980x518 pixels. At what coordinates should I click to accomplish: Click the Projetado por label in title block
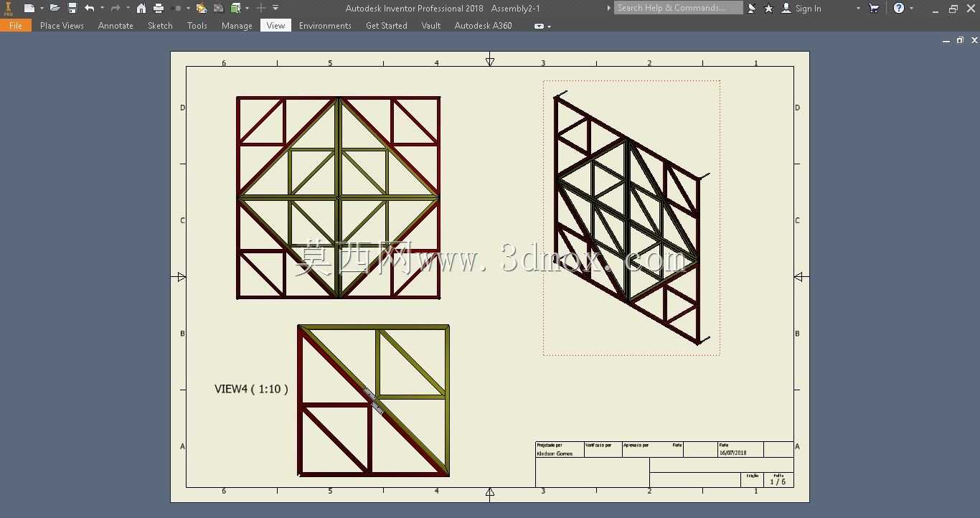[550, 446]
